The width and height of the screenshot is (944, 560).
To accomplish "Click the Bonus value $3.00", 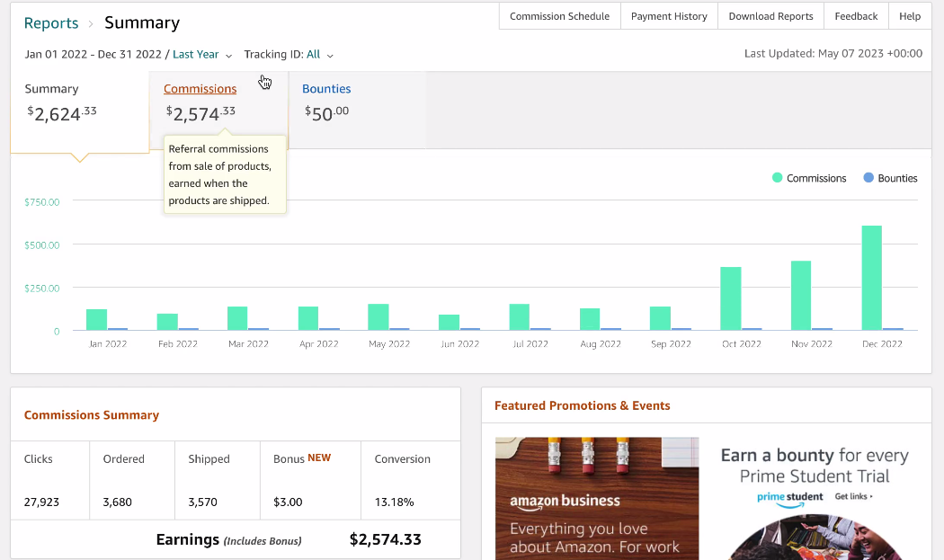I will (288, 502).
